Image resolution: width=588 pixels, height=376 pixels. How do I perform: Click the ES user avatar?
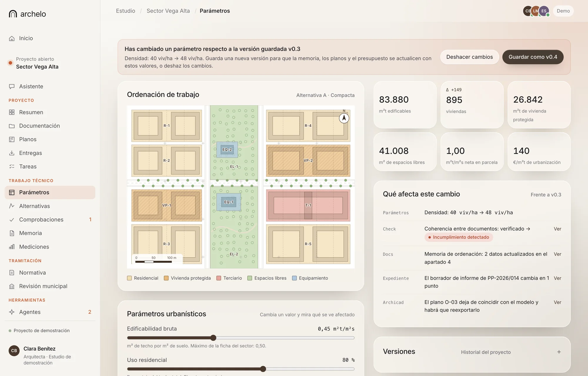coord(544,11)
